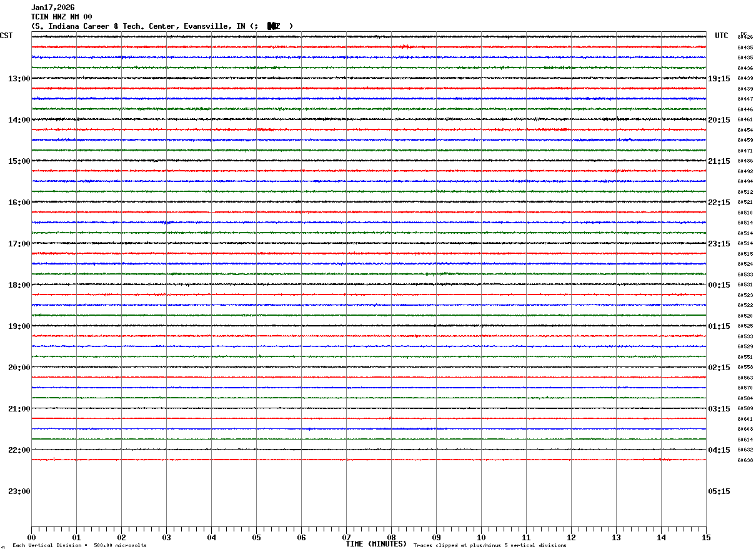Click the DC offset value 60638
Screen dimensions: 756x554
(x=745, y=460)
